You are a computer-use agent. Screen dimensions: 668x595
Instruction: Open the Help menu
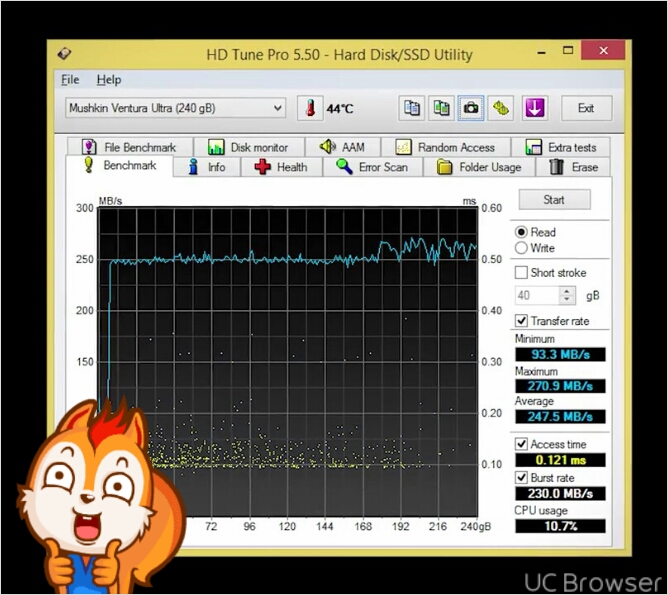coord(109,80)
